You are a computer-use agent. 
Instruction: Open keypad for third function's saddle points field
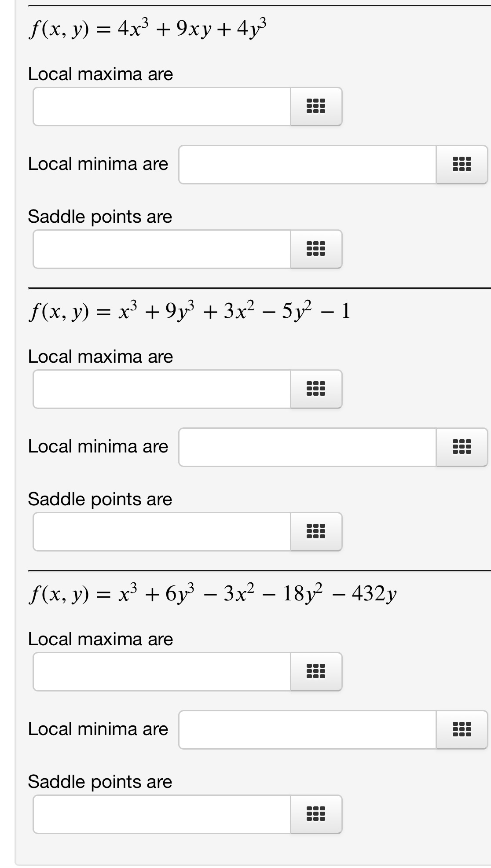[x=316, y=815]
